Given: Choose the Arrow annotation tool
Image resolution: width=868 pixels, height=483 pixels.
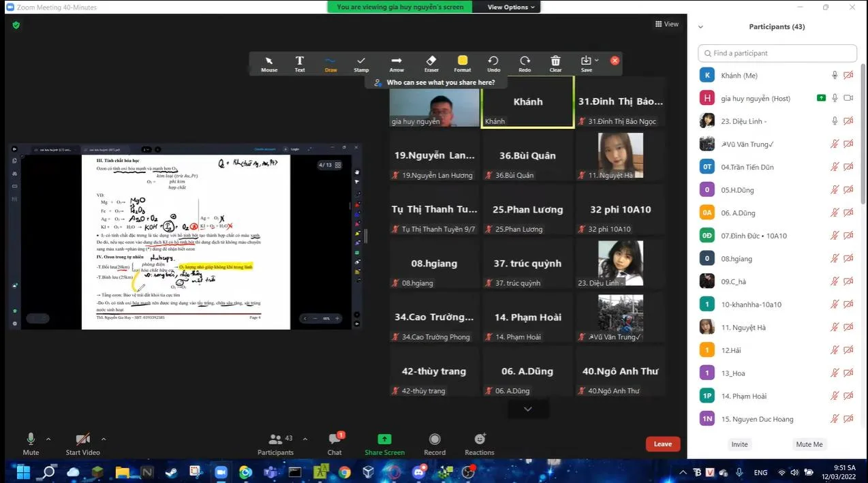Looking at the screenshot, I should click(396, 63).
